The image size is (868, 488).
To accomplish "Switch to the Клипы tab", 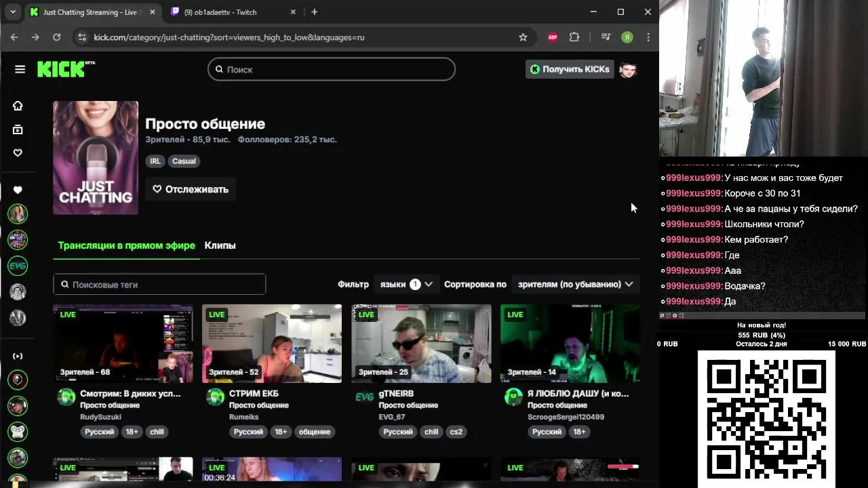I will click(220, 245).
